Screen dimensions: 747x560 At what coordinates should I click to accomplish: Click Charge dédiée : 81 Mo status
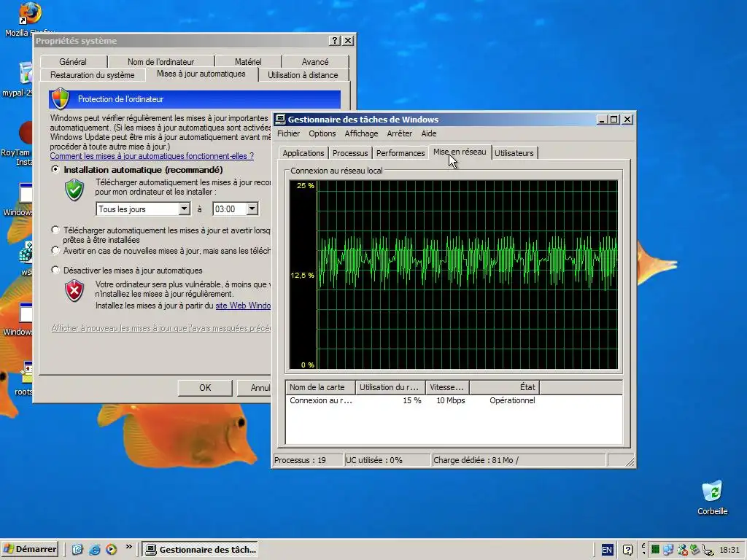coord(519,460)
